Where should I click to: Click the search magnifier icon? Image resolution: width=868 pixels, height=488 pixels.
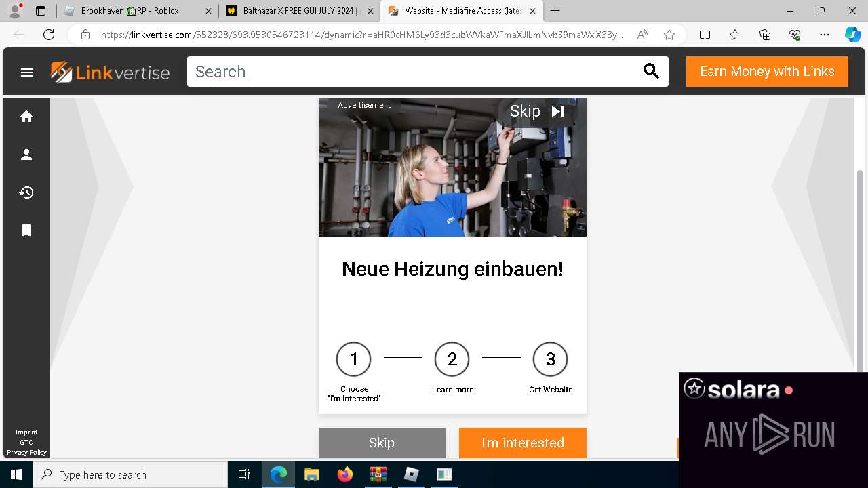tap(651, 71)
